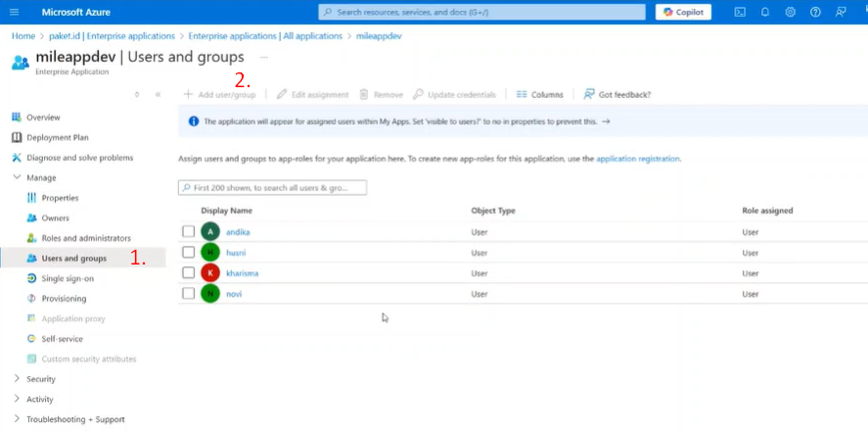Check the box for kharisma

coord(189,272)
